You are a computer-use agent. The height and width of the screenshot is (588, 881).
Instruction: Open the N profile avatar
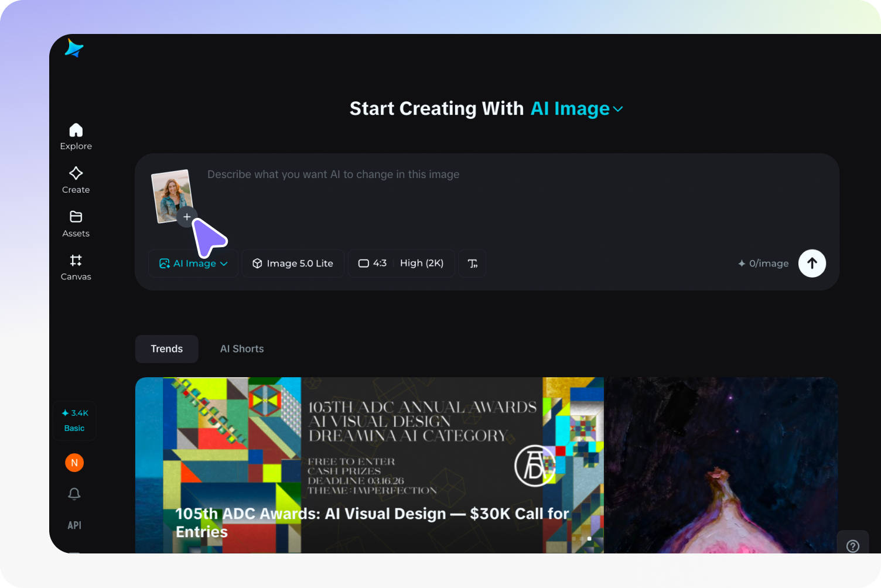click(74, 462)
